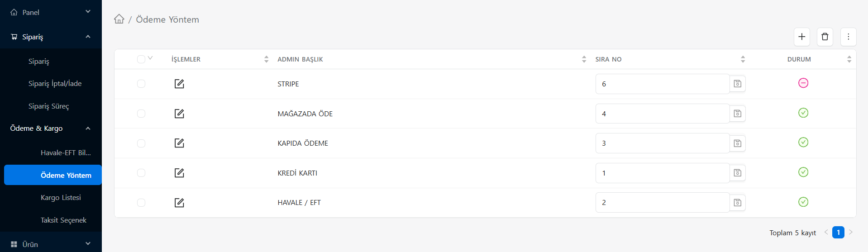Save sort number for HAVALE / EFT

coord(737,203)
